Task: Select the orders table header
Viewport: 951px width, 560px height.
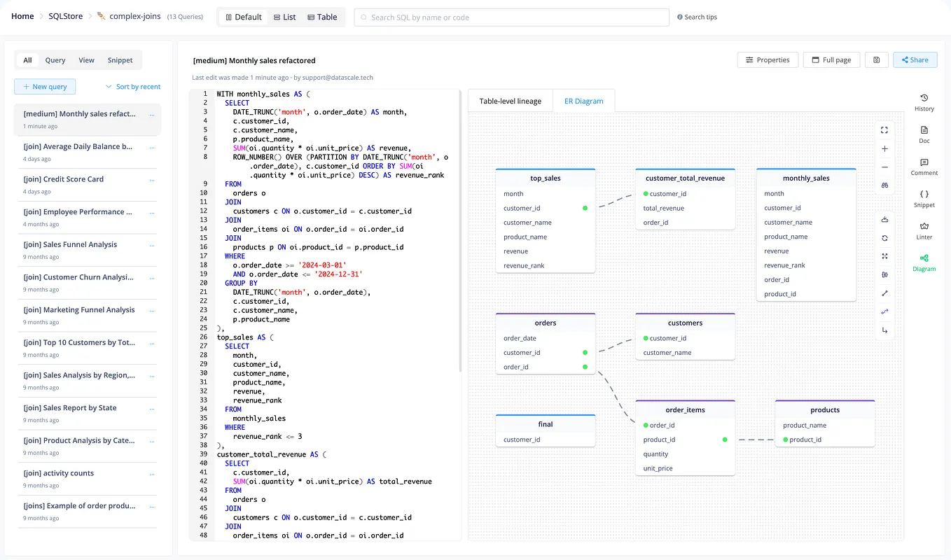Action: [x=546, y=323]
